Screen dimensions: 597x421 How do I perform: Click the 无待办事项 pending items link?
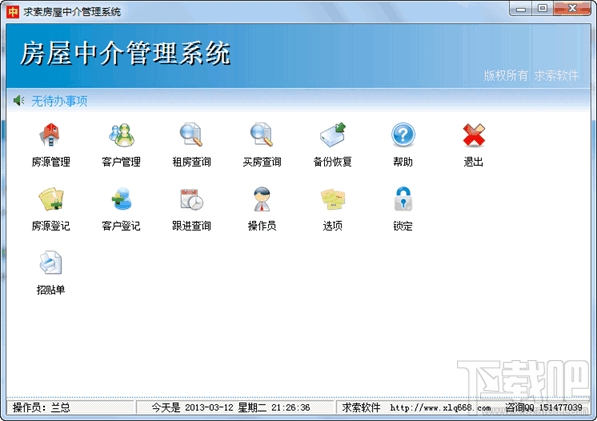[59, 101]
